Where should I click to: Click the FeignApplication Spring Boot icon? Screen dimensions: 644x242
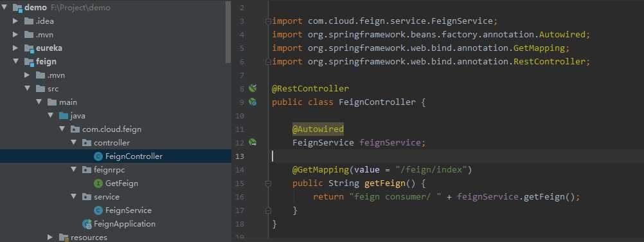(87, 225)
